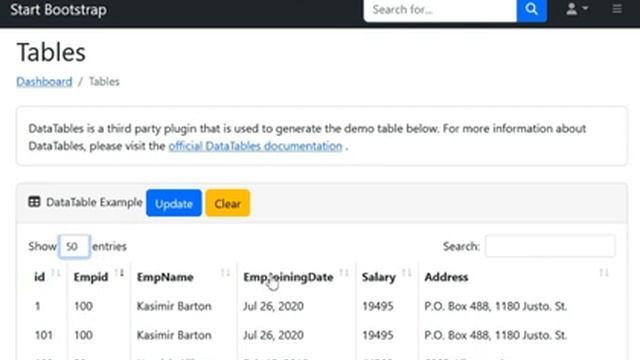
Task: Sort by the Salary column arrows
Action: (407, 273)
